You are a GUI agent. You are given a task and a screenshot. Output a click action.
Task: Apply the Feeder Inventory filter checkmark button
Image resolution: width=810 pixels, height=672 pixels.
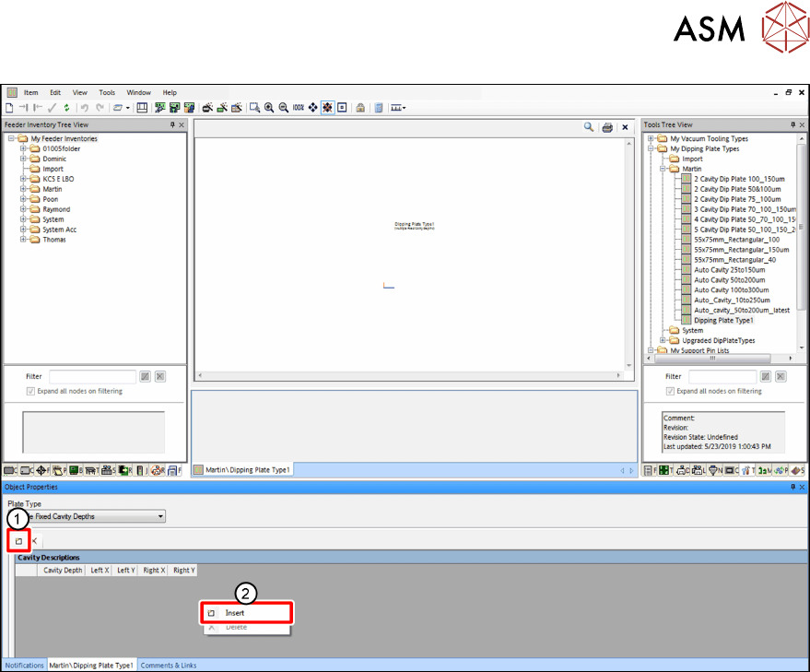click(146, 376)
